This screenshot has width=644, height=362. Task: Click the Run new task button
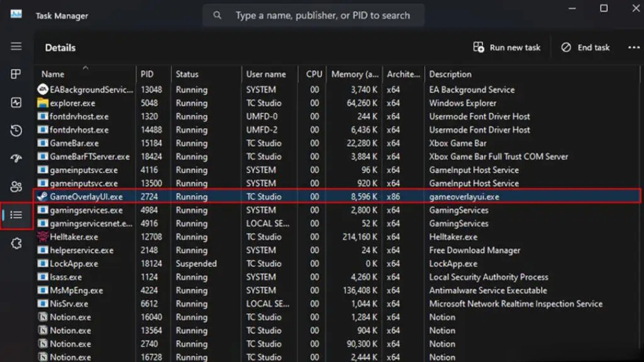coord(507,48)
